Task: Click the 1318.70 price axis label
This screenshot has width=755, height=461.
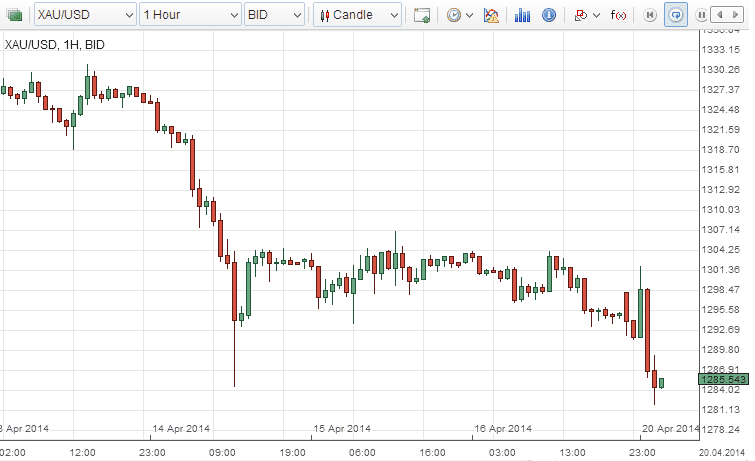Action: pos(720,149)
